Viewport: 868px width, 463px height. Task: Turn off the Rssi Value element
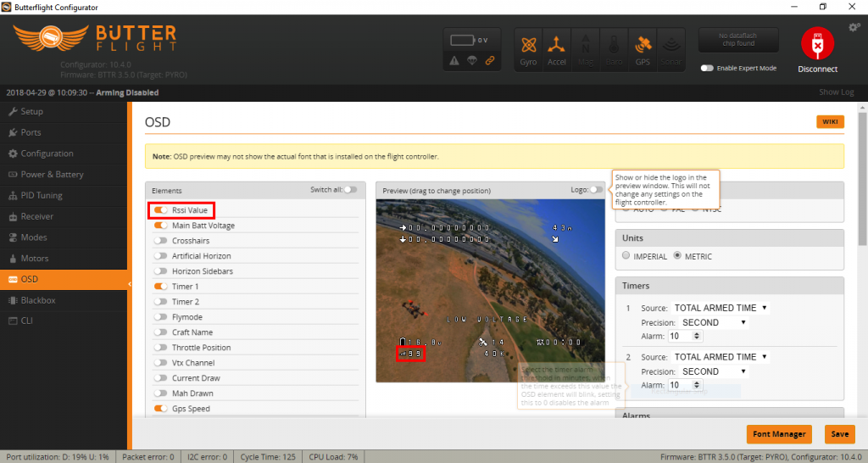(160, 210)
